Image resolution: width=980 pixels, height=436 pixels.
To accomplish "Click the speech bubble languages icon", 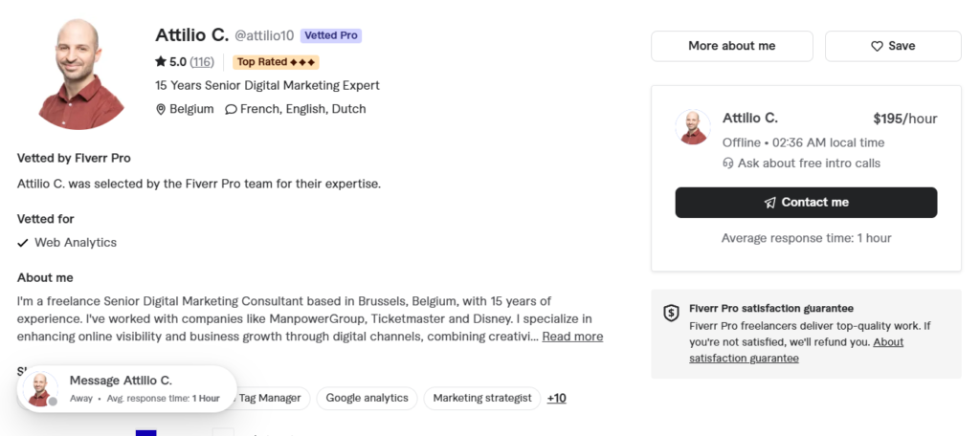I will (231, 109).
